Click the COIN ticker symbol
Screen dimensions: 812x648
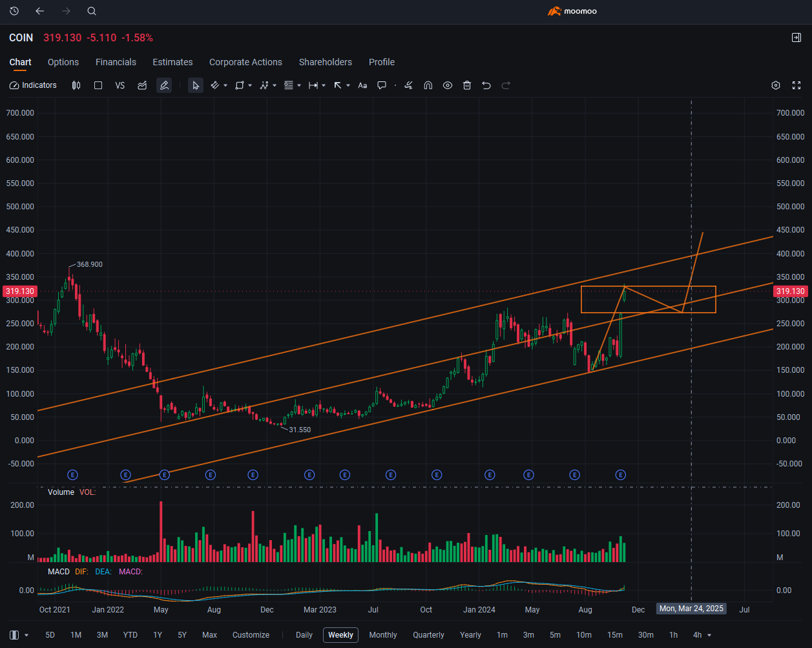click(x=21, y=37)
